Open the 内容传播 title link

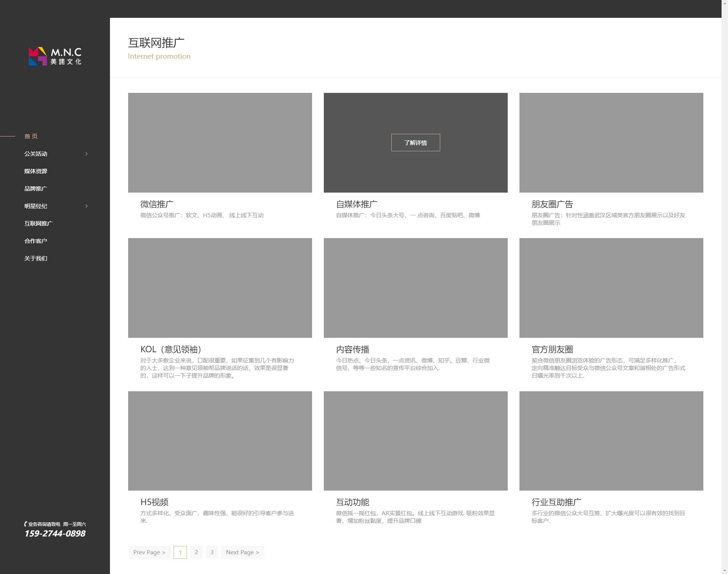tap(353, 349)
